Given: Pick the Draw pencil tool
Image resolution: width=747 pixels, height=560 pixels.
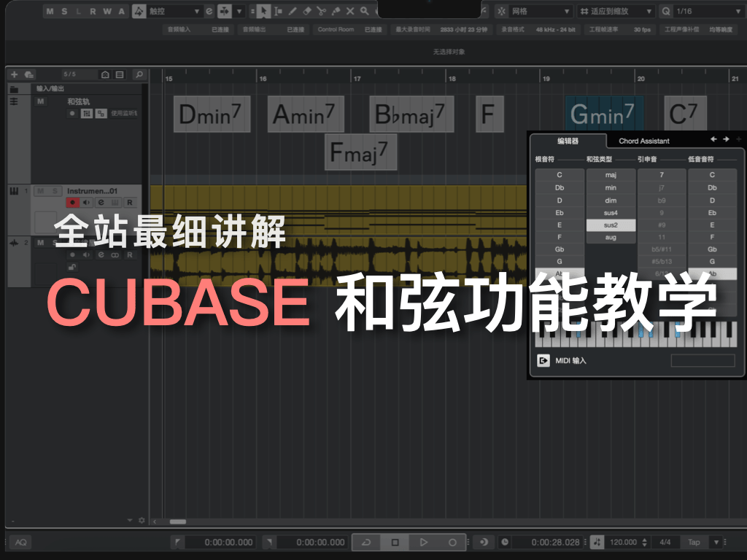Looking at the screenshot, I should tap(293, 12).
